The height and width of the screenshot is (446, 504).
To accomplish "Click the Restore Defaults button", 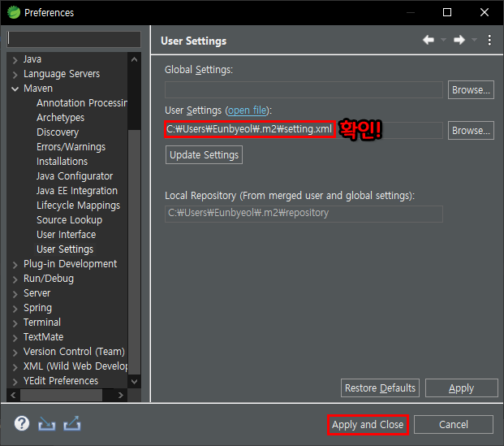I will [380, 388].
